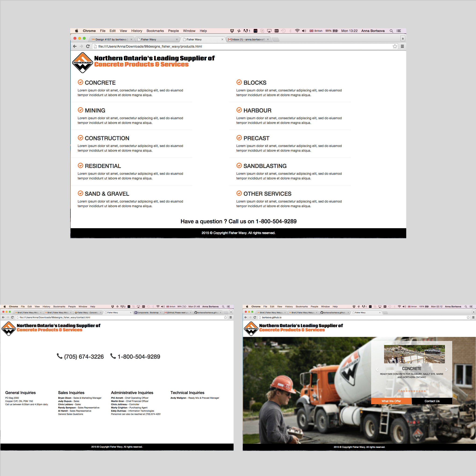
Task: Select the first carousel indicator dot
Action: (399, 391)
